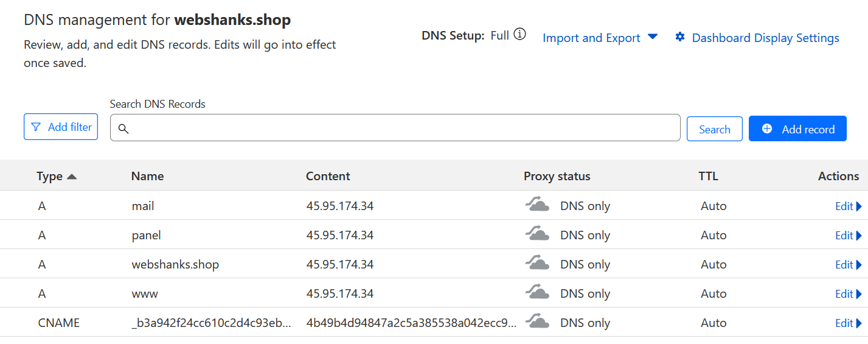Viewport: 868px width, 344px height.
Task: Sort by the Type column header
Action: point(57,176)
